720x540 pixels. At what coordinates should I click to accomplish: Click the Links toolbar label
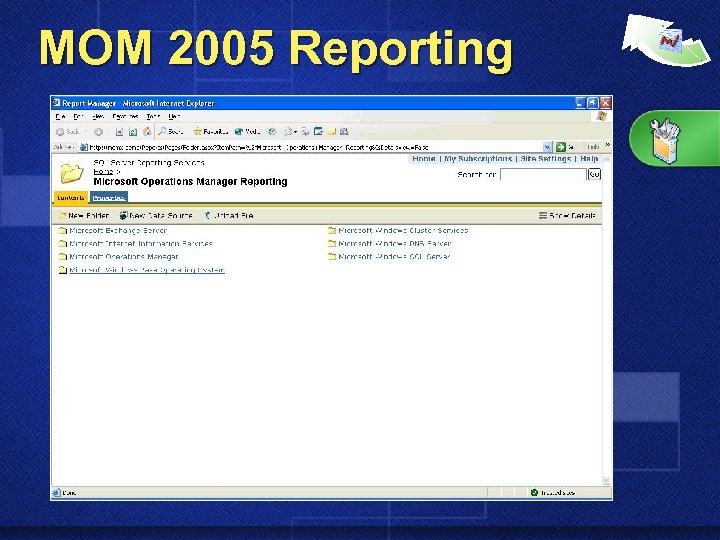(x=593, y=147)
